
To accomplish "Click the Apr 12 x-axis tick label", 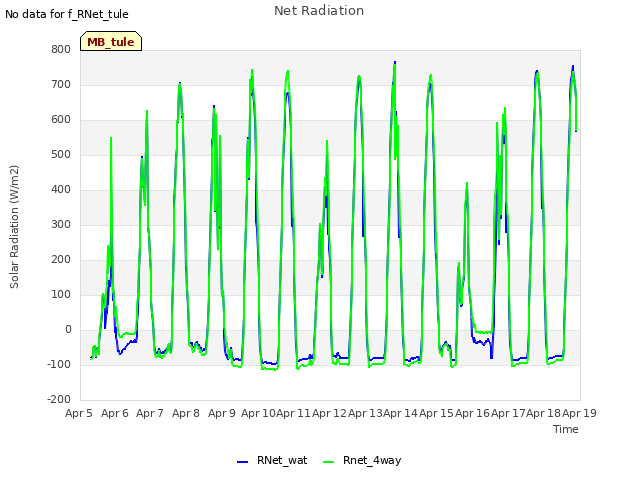I will (329, 413).
